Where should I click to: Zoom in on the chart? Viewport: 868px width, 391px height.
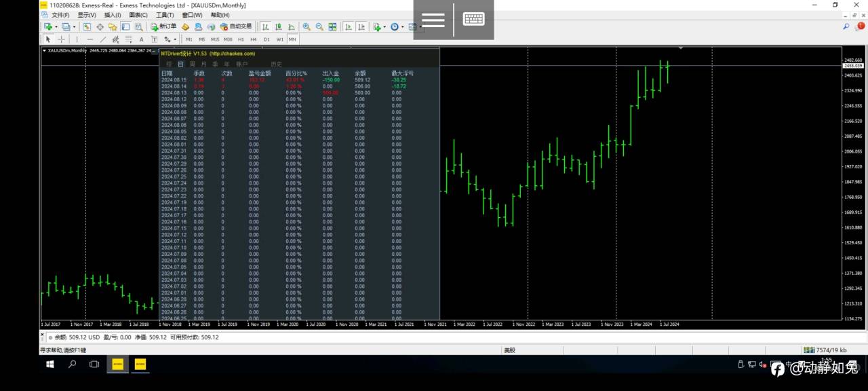[x=307, y=26]
